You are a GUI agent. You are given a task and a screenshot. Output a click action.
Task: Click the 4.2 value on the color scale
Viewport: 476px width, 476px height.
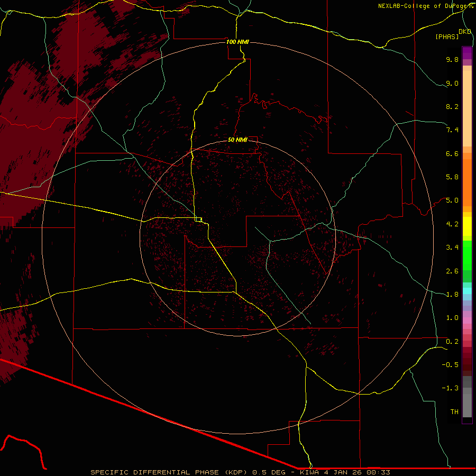pos(452,224)
